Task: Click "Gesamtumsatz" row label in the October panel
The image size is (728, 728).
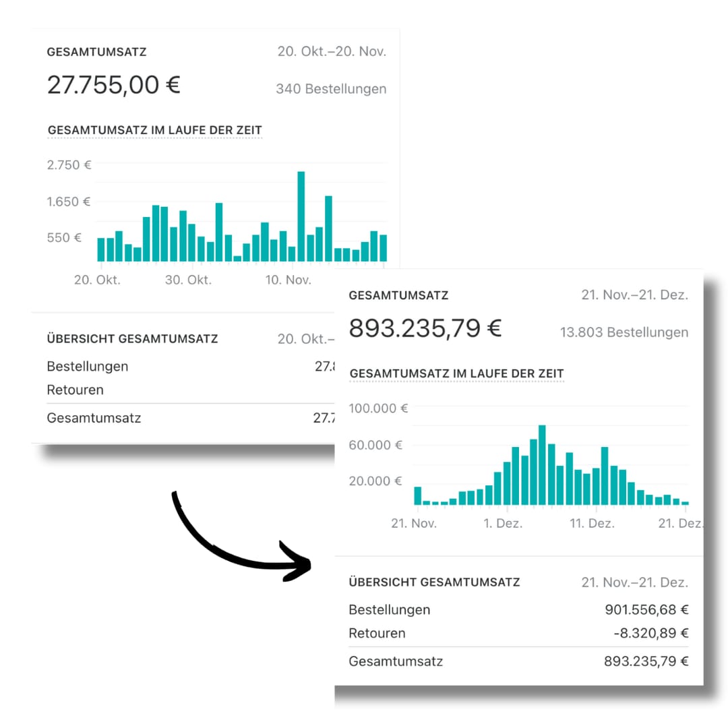Action: tap(94, 418)
